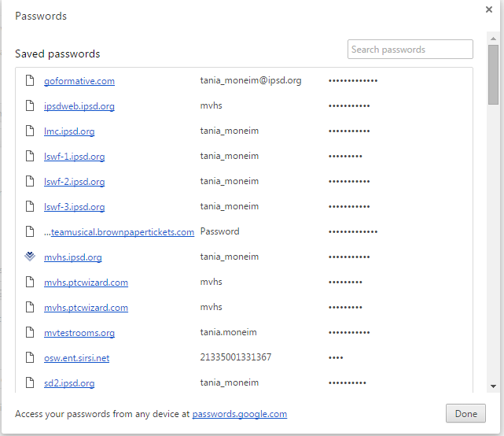Image resolution: width=504 pixels, height=436 pixels.
Task: Click the Done button
Action: 465,413
